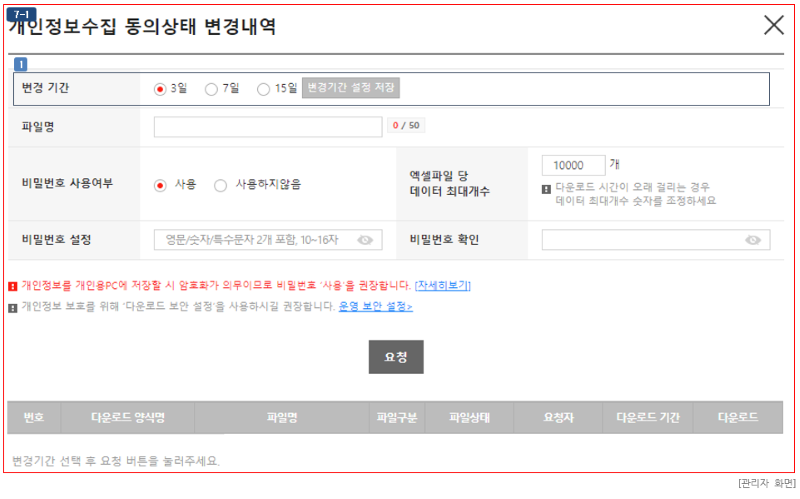This screenshot has height=499, width=800.
Task: Click the red warning icon beside 개인정보를
Action: click(x=12, y=286)
